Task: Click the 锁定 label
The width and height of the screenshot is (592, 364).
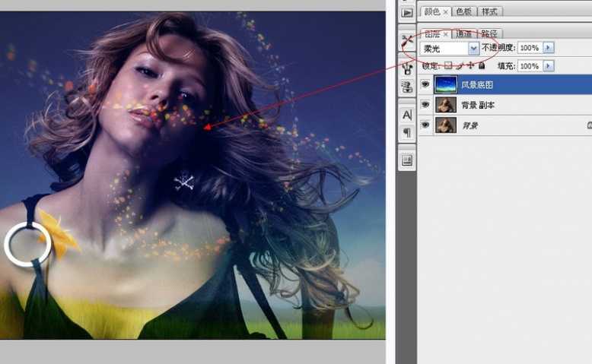Action: (x=431, y=66)
